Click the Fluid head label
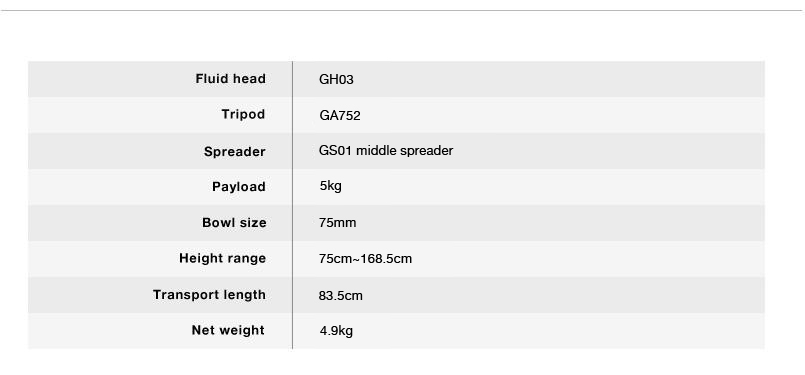805x375 pixels. [x=231, y=79]
